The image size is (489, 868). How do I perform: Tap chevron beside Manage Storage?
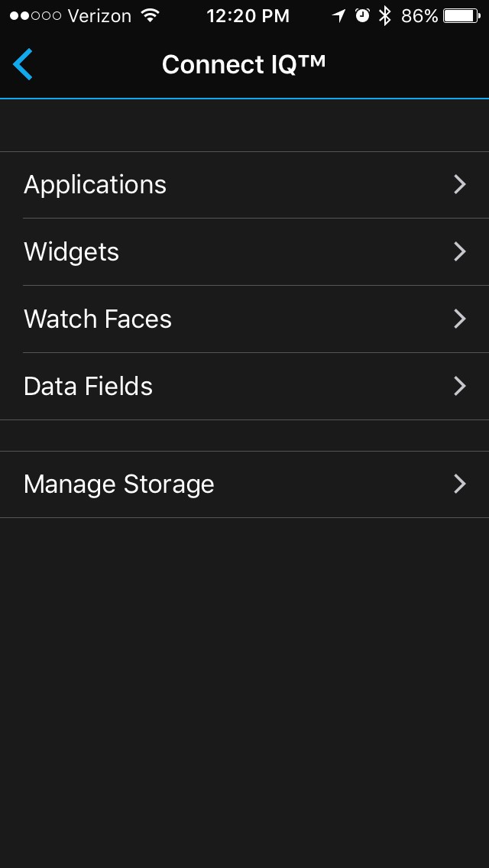point(459,484)
